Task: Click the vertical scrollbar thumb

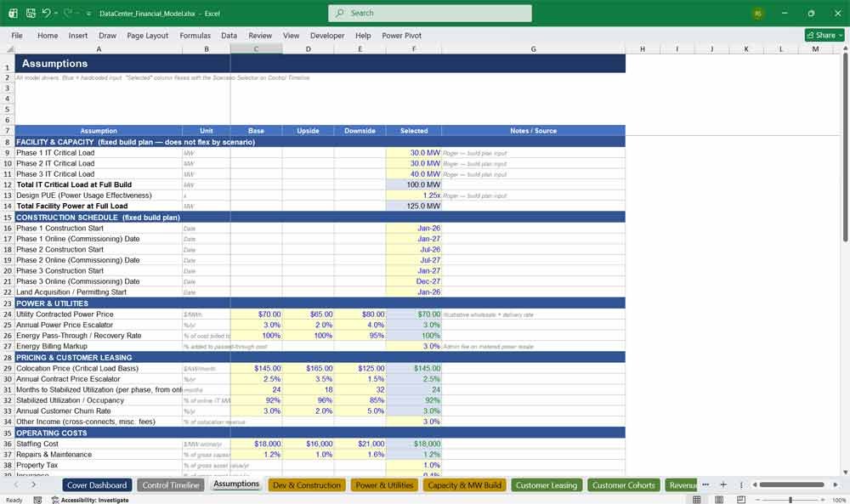Action: [x=845, y=146]
